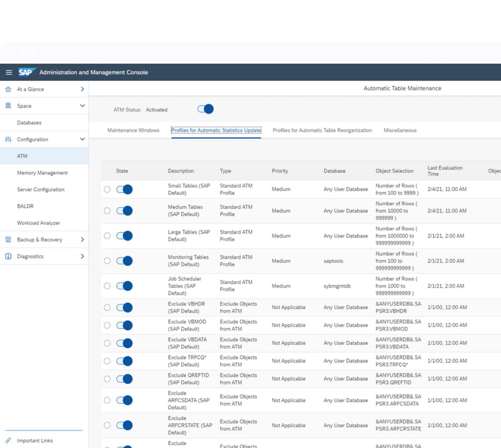Click the Backup & Recovery icon
Image resolution: width=501 pixels, height=448 pixels.
tap(8, 239)
